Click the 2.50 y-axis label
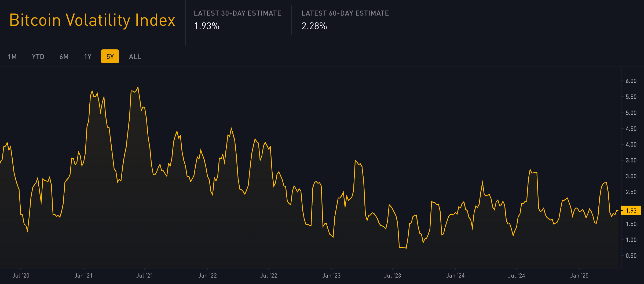The width and height of the screenshot is (644, 284). click(631, 192)
